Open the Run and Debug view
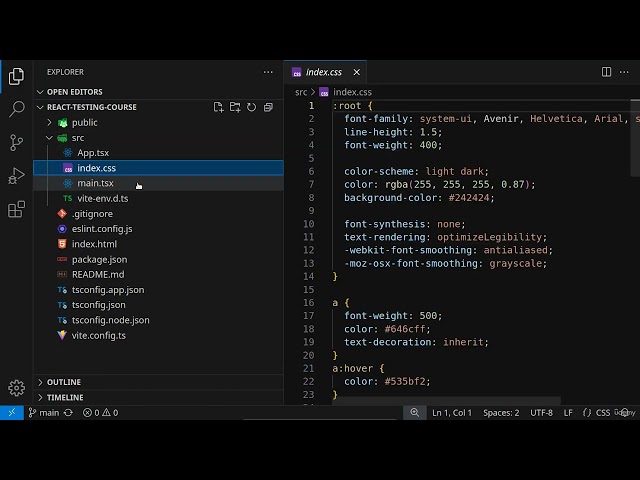 click(16, 176)
